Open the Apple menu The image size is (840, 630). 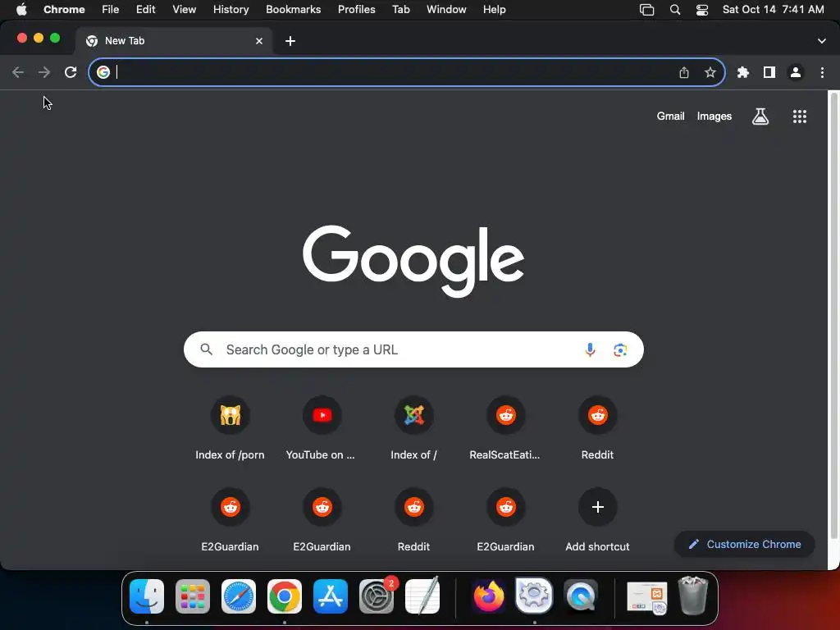pyautogui.click(x=21, y=10)
